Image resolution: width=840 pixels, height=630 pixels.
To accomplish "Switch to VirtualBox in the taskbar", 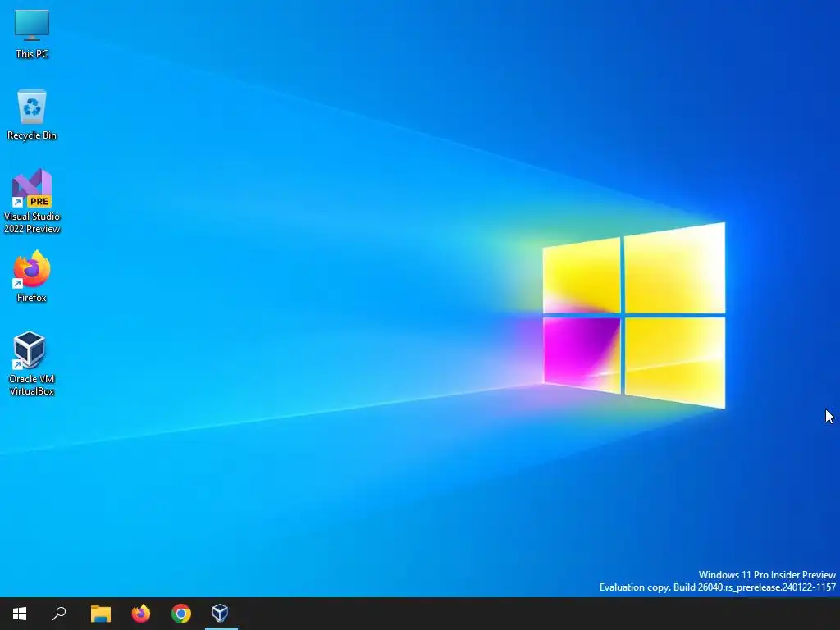I will 221,614.
